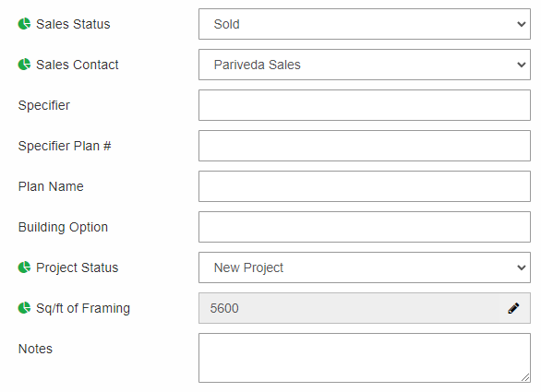Viewport: 541px width, 392px height.
Task: Click the chevron arrow of Sales Contact select
Action: 522,65
